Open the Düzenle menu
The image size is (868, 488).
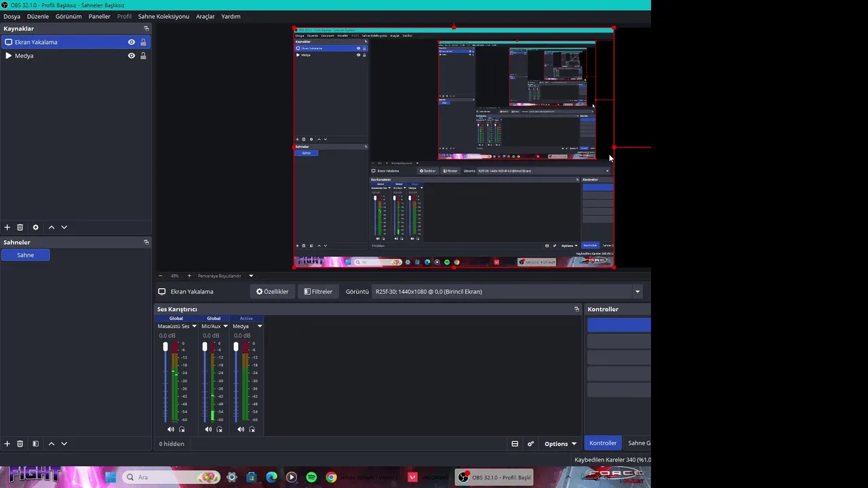click(x=38, y=16)
